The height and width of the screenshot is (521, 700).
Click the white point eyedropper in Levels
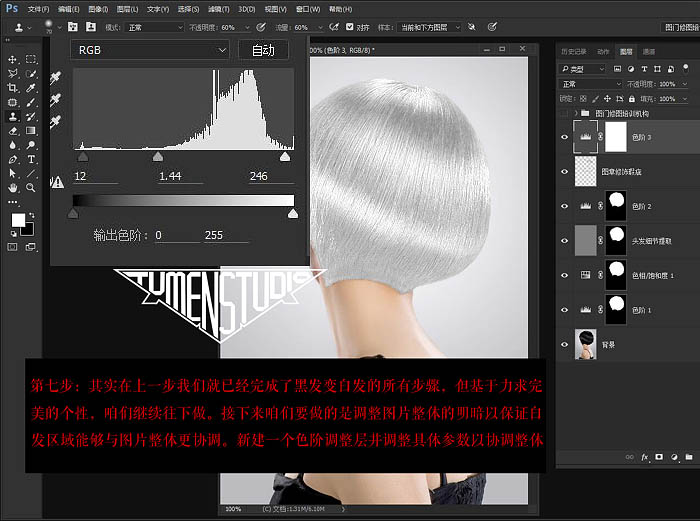pyautogui.click(x=55, y=121)
